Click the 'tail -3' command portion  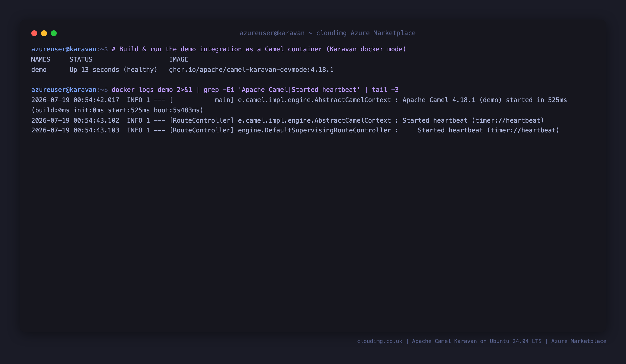point(385,90)
